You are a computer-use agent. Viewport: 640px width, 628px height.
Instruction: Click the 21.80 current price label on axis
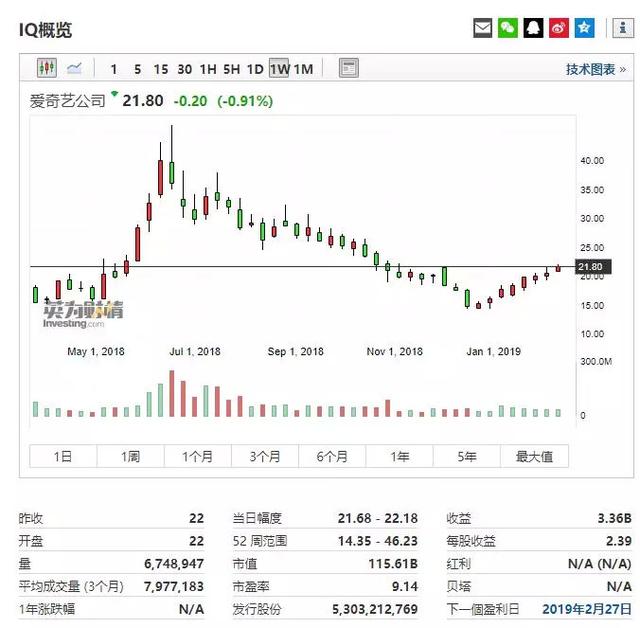(593, 267)
